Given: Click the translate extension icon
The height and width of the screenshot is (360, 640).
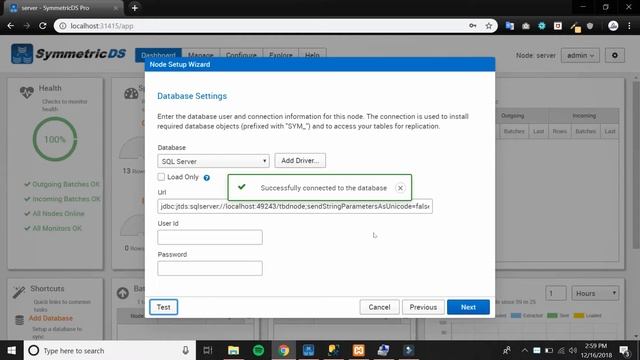Looking at the screenshot, I should [x=510, y=26].
